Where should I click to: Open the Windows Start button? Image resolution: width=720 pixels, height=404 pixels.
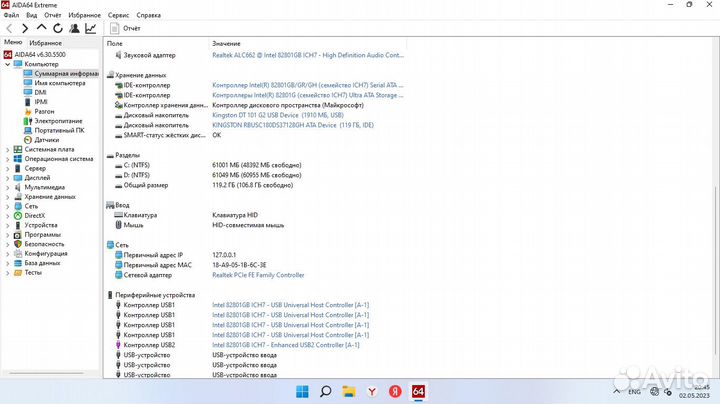pyautogui.click(x=302, y=392)
